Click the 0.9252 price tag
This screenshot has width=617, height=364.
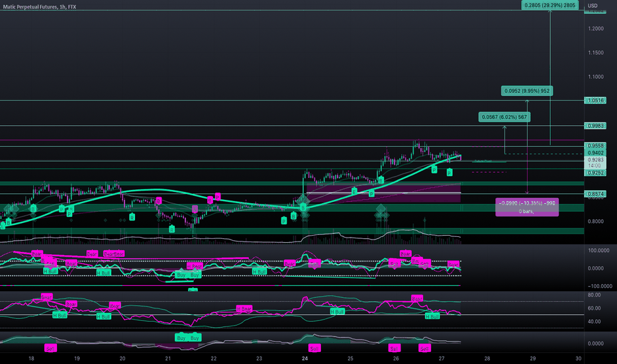(x=595, y=173)
